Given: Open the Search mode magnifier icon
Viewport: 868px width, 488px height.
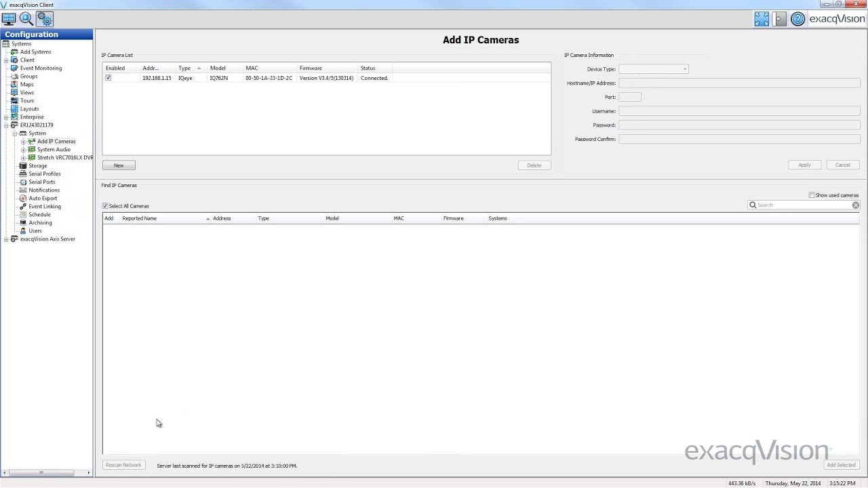Looking at the screenshot, I should (26, 19).
